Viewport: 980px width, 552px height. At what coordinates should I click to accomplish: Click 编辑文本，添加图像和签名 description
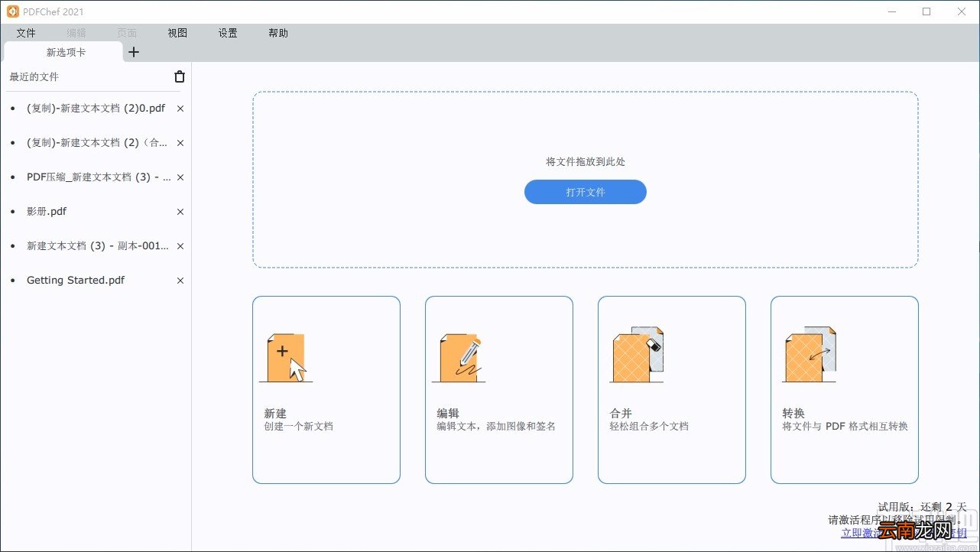(x=496, y=427)
